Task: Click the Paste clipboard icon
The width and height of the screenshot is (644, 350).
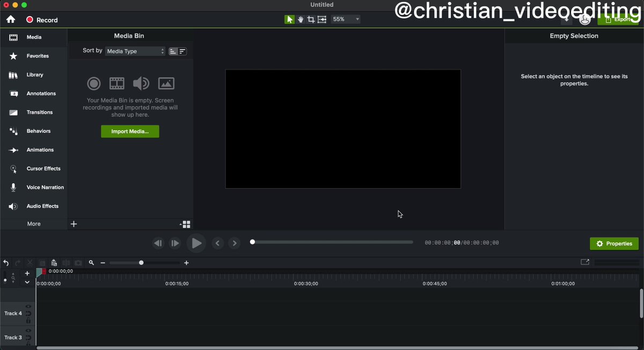Action: [54, 263]
